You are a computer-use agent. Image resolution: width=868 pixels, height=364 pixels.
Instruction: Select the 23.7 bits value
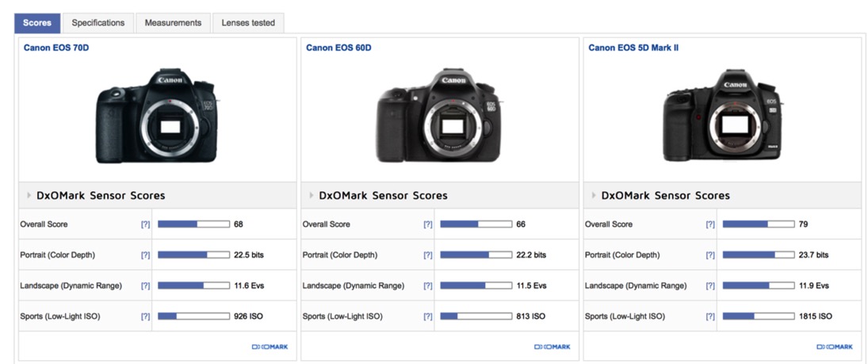[813, 255]
